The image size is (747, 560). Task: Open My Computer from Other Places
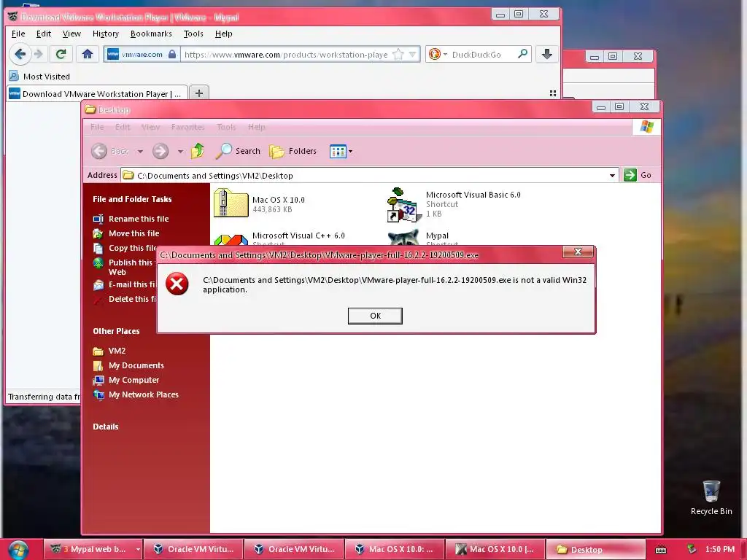pyautogui.click(x=133, y=380)
